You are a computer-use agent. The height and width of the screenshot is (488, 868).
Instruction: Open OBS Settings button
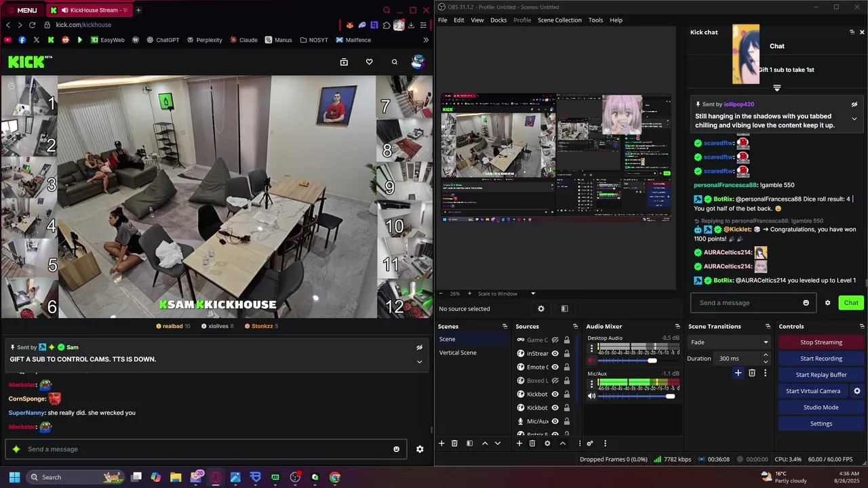[821, 424]
